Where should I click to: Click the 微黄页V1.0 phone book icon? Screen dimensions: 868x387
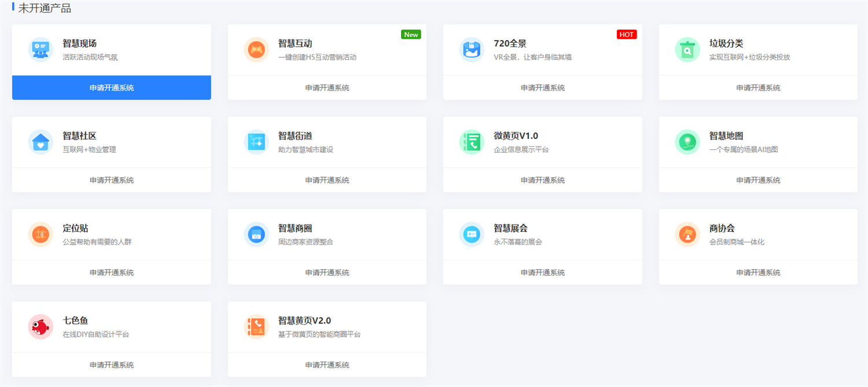click(x=472, y=142)
